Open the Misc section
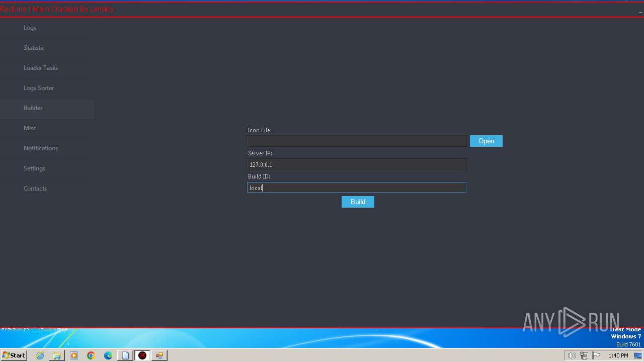644x362 pixels. 47,128
